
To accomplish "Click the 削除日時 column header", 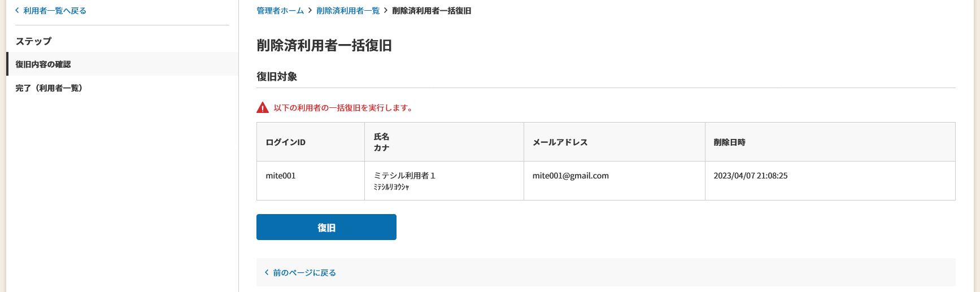I will [830, 142].
